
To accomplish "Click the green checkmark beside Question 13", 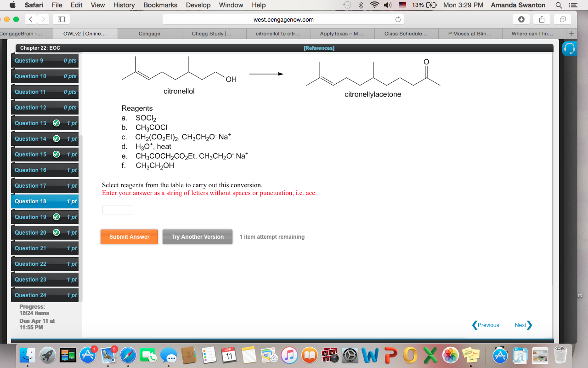I will click(57, 123).
